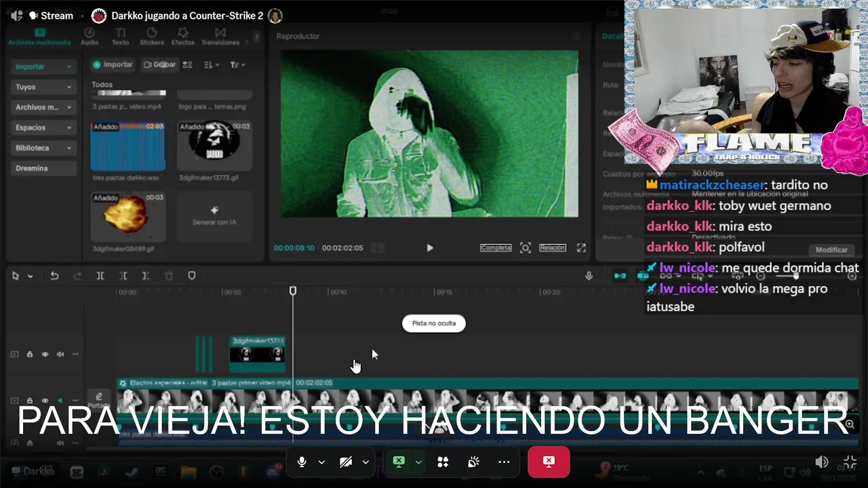Toggle the main track magnet icon
The width and height of the screenshot is (868, 488).
pos(620,276)
